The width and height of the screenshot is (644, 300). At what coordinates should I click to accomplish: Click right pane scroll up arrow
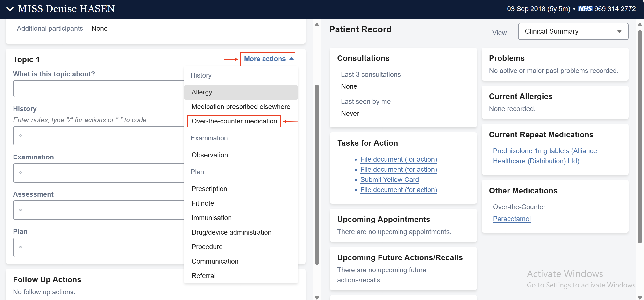639,24
